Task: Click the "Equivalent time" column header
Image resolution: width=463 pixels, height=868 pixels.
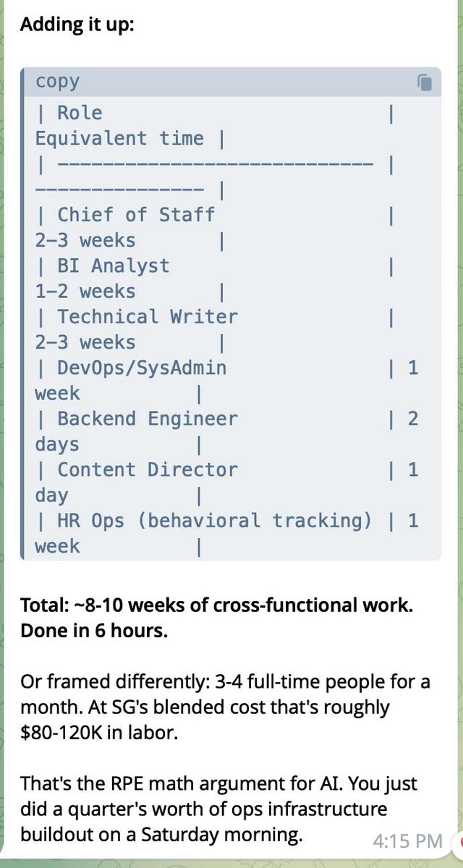Action: (x=120, y=138)
